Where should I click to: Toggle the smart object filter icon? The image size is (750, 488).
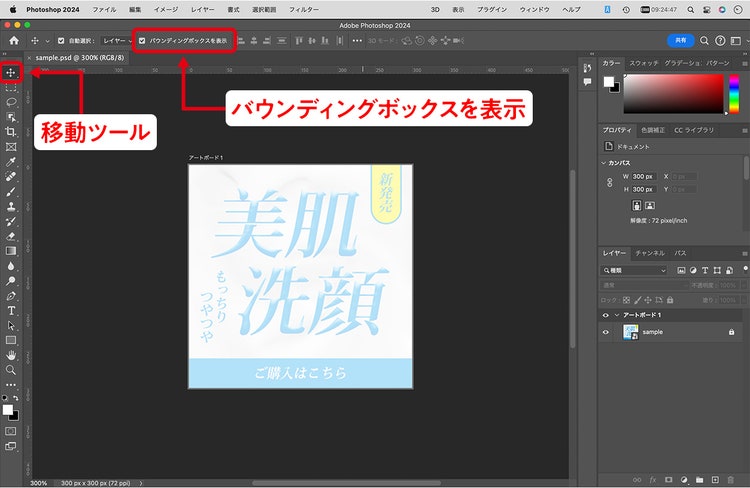pyautogui.click(x=729, y=270)
